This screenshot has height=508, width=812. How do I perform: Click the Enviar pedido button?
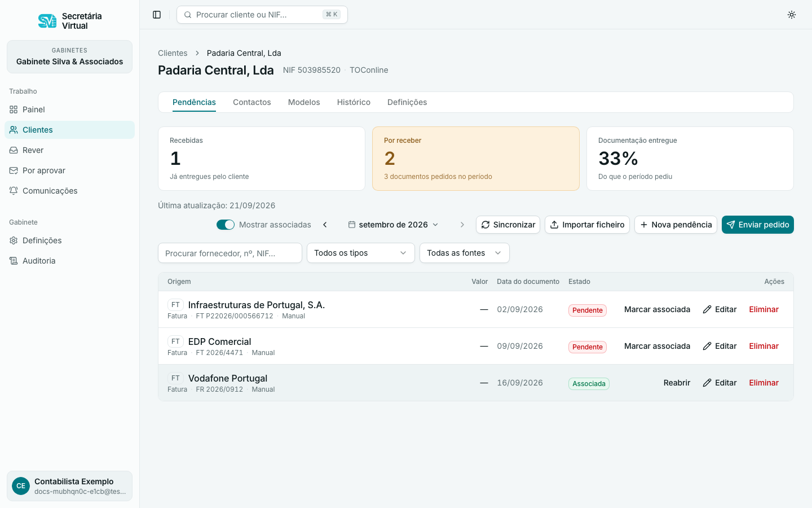758,225
